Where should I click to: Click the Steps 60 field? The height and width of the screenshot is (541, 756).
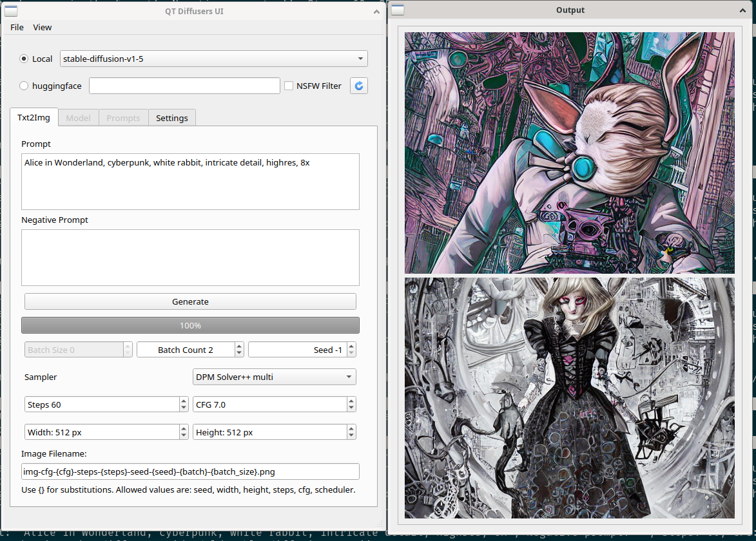[102, 404]
